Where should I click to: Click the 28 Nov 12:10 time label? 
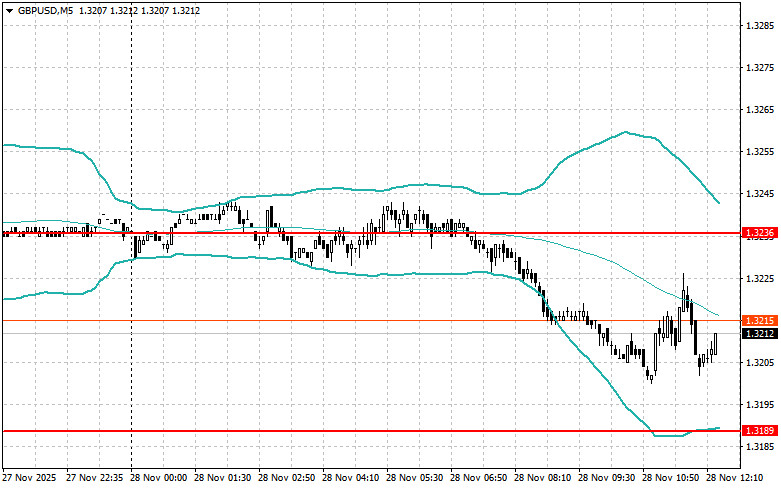tap(735, 478)
